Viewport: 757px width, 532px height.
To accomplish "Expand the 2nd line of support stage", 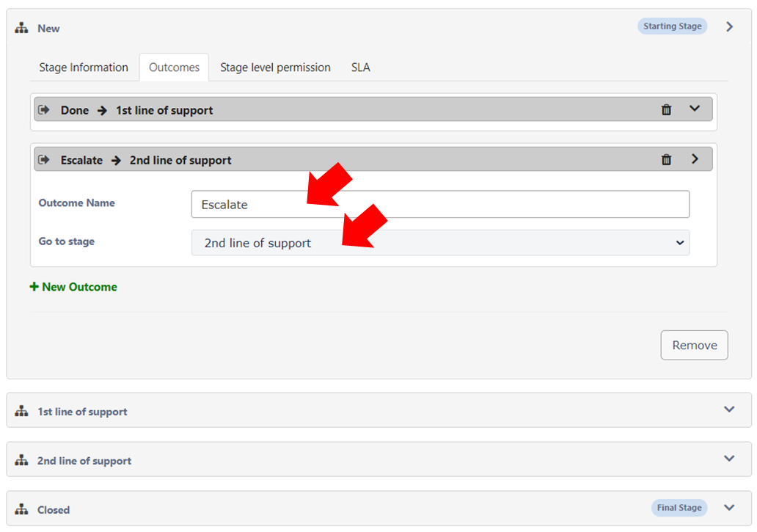I will [x=729, y=459].
